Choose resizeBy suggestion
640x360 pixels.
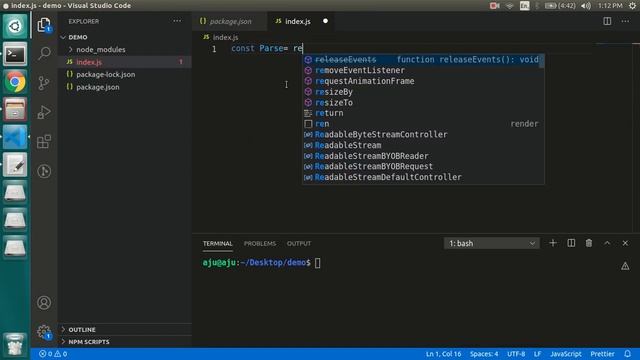(x=423, y=92)
